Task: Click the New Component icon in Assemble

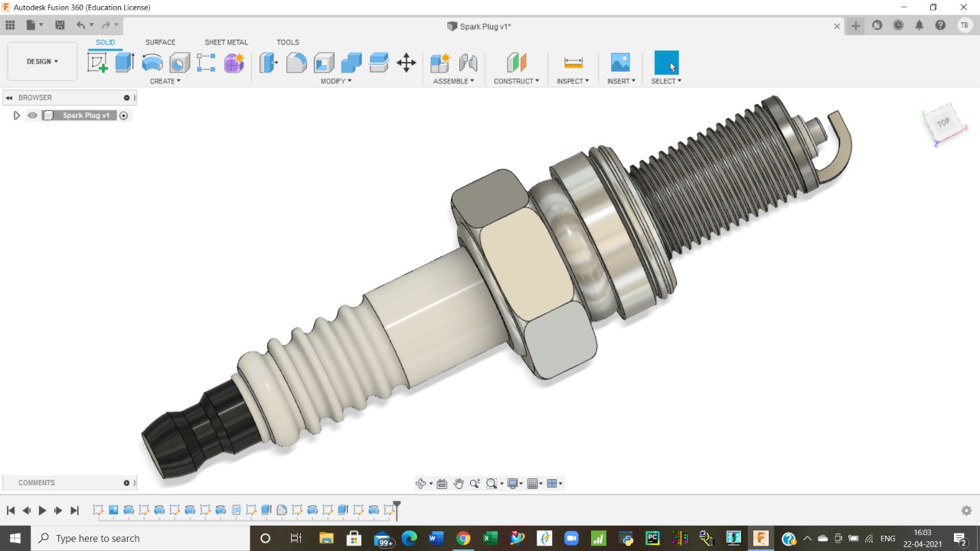Action: coord(440,63)
